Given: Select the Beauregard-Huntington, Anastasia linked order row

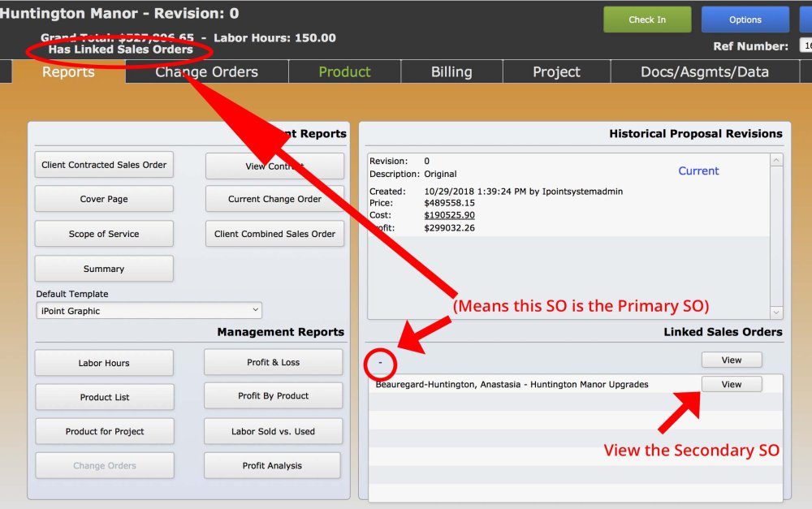Looking at the screenshot, I should pos(575,384).
